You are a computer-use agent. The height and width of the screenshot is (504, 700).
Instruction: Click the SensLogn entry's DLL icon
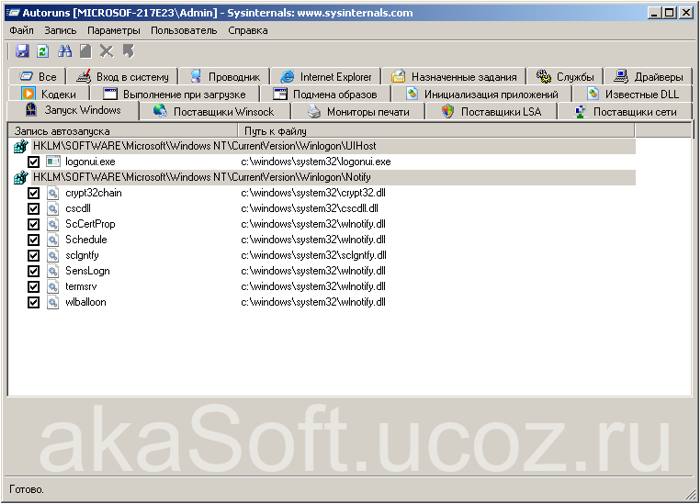point(53,271)
